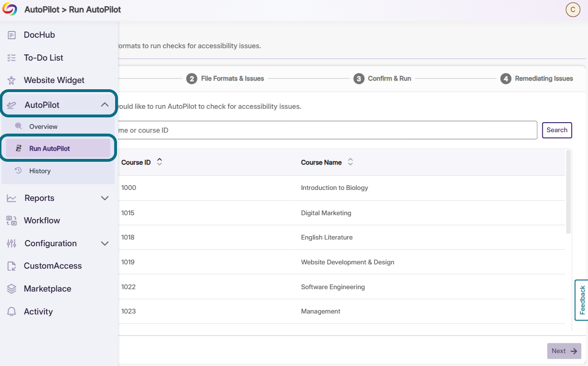
Task: Select the Software Engineering course
Action: (333, 287)
